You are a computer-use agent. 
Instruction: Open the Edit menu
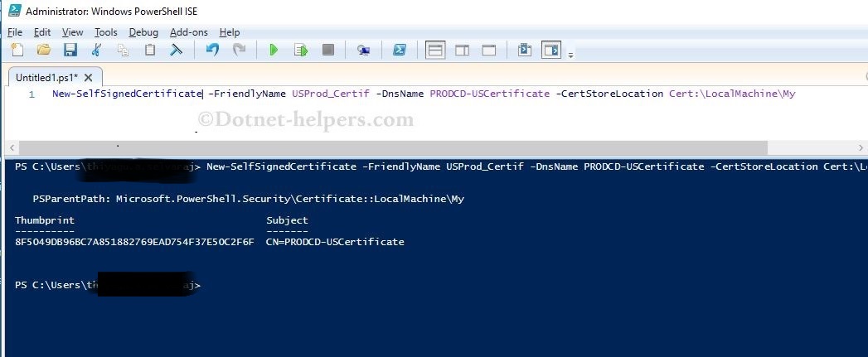(42, 32)
